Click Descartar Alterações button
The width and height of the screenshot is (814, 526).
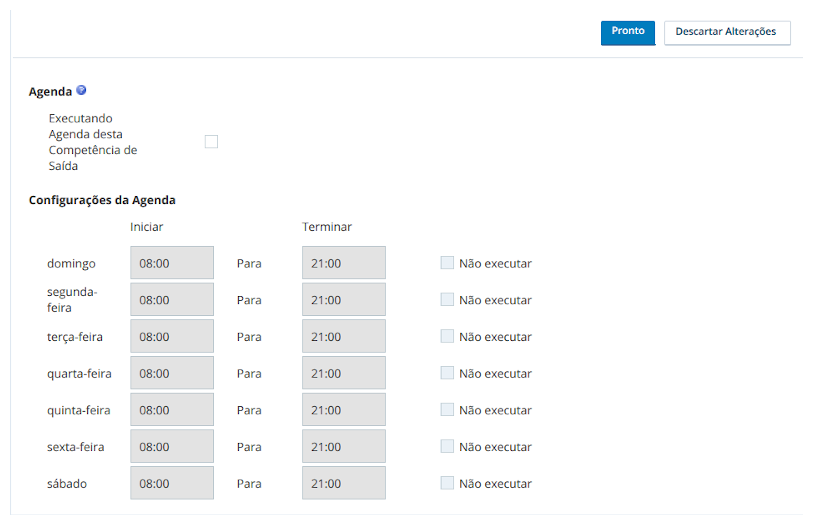point(727,33)
